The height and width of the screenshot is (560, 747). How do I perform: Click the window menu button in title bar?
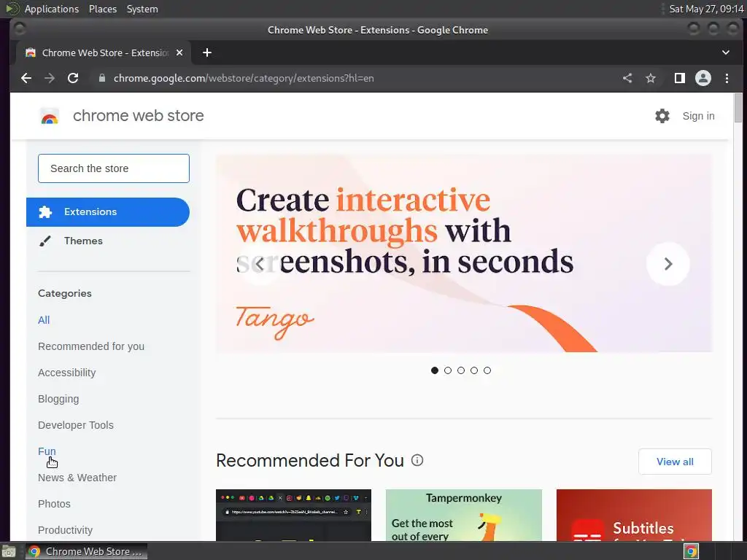point(19,29)
